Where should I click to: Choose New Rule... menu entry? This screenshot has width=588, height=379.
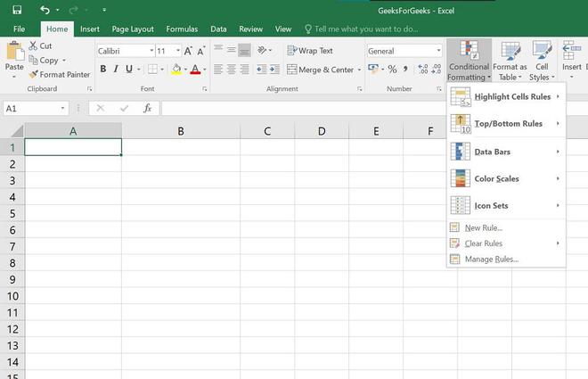(506, 227)
